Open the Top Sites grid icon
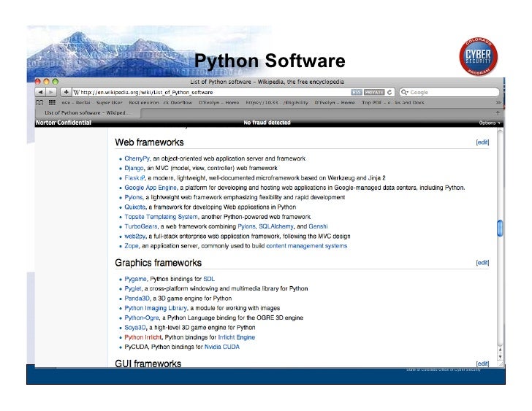This screenshot has width=532, height=411. pos(51,103)
